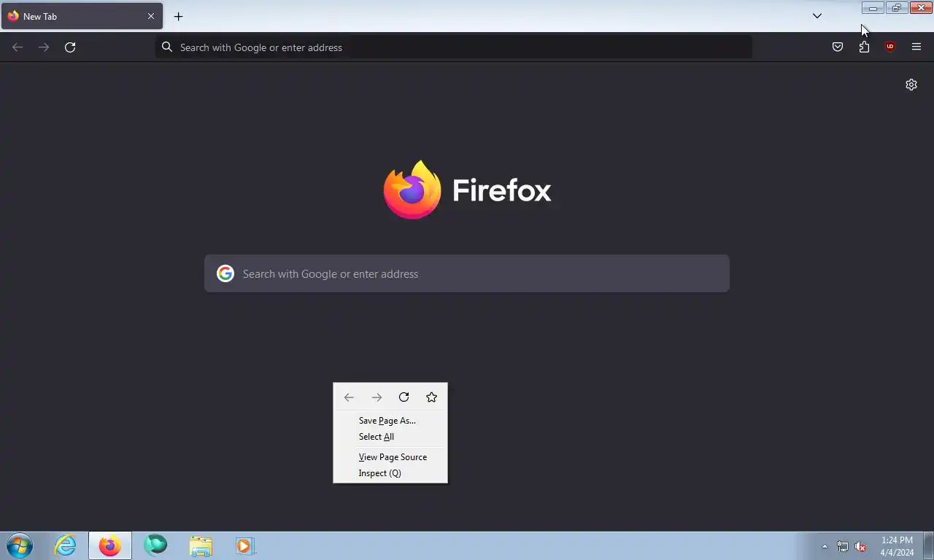Image resolution: width=934 pixels, height=560 pixels.
Task: Expand the list all tabs chevron
Action: (817, 16)
